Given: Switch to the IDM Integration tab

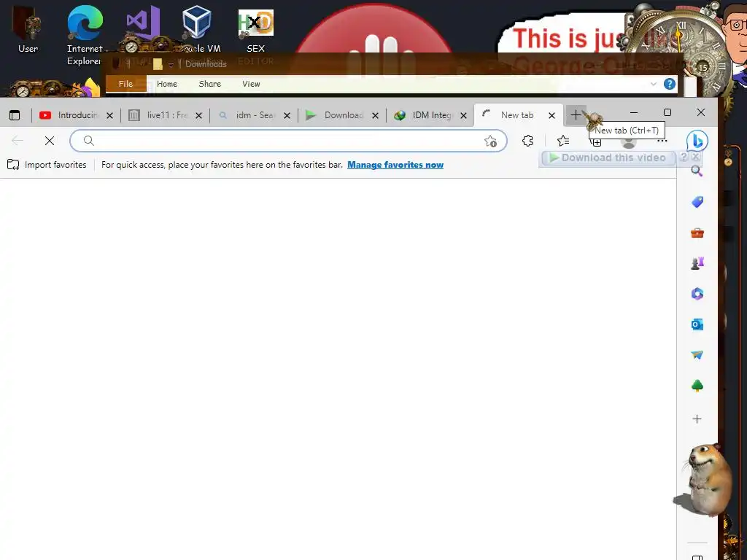Looking at the screenshot, I should pos(430,115).
